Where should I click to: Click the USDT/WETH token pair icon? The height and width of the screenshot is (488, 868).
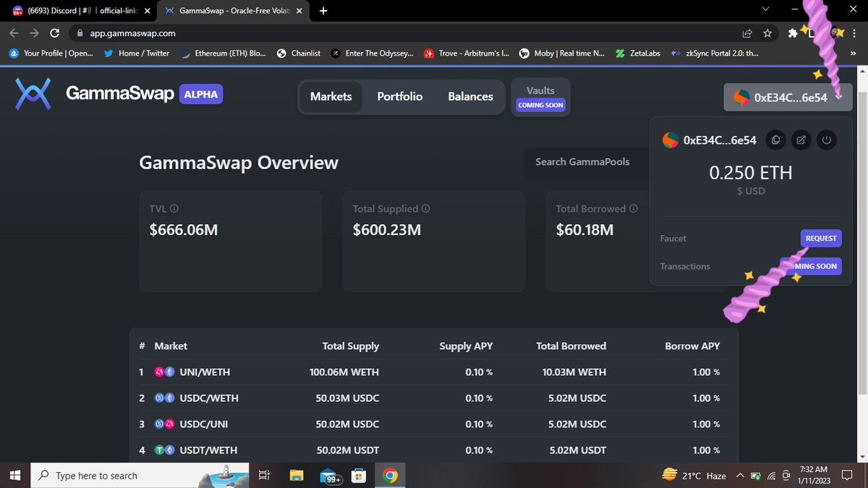pyautogui.click(x=165, y=450)
